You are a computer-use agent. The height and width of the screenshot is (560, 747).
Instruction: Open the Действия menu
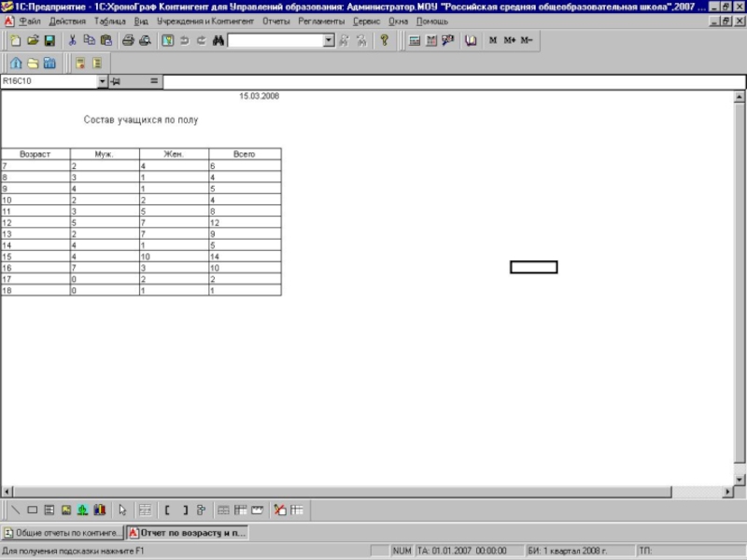(x=67, y=21)
